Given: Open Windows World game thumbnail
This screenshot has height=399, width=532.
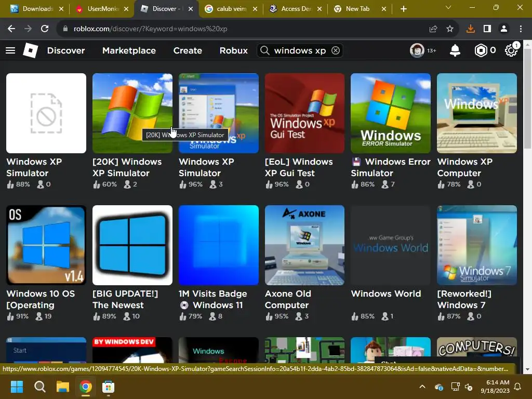Looking at the screenshot, I should coord(391,245).
